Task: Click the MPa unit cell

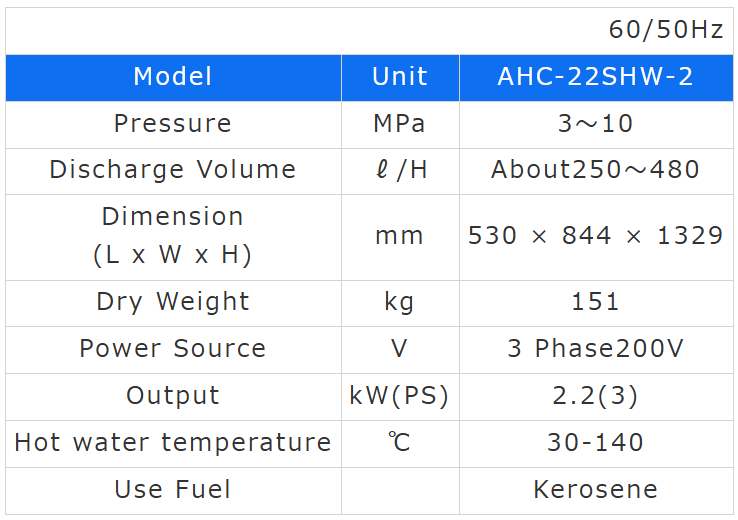Action: tap(400, 124)
